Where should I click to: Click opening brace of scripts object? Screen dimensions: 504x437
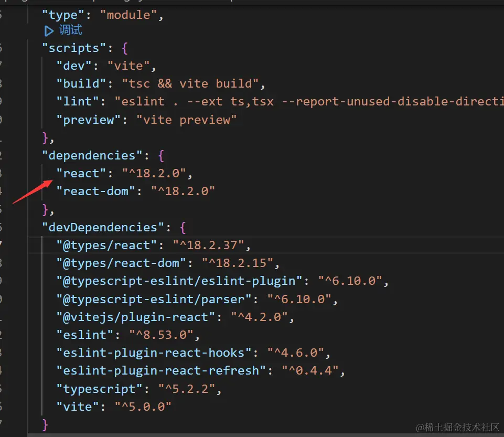(x=125, y=48)
